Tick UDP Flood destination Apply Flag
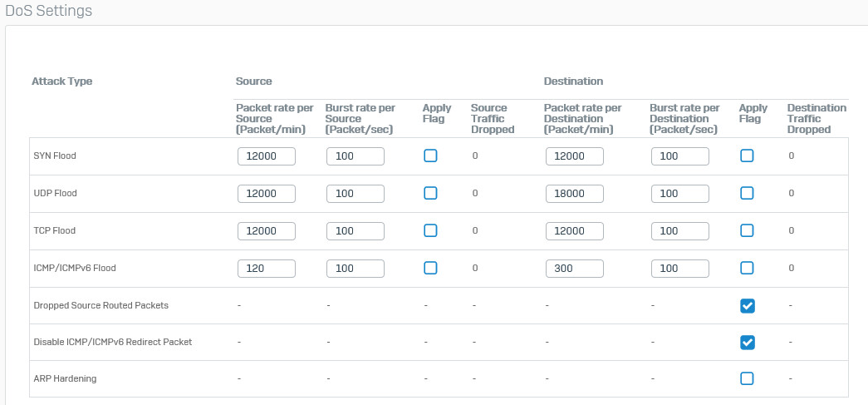868x405 pixels. coord(747,193)
